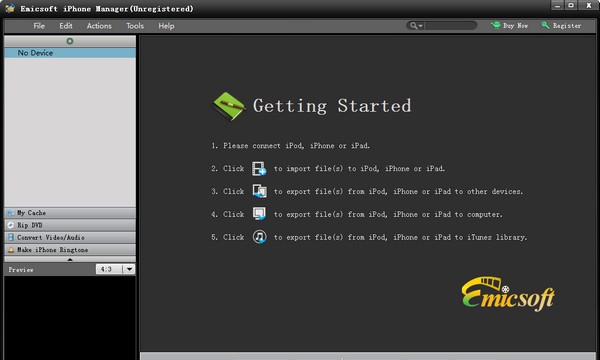Click the green Register key icon
The image size is (600, 360).
point(545,25)
